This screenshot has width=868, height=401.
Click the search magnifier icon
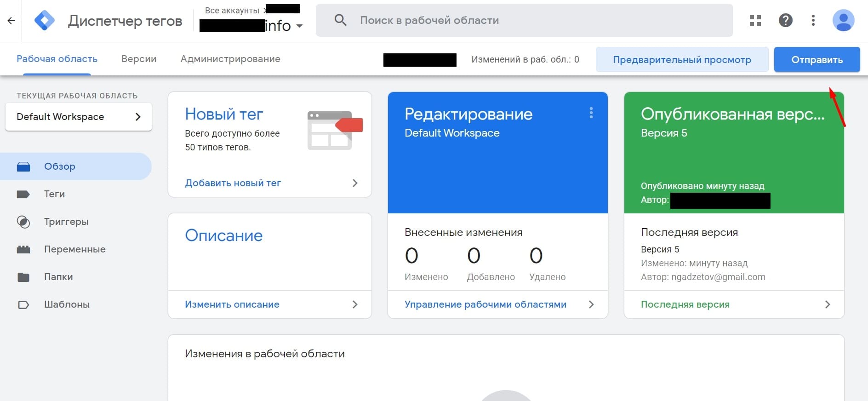tap(340, 20)
